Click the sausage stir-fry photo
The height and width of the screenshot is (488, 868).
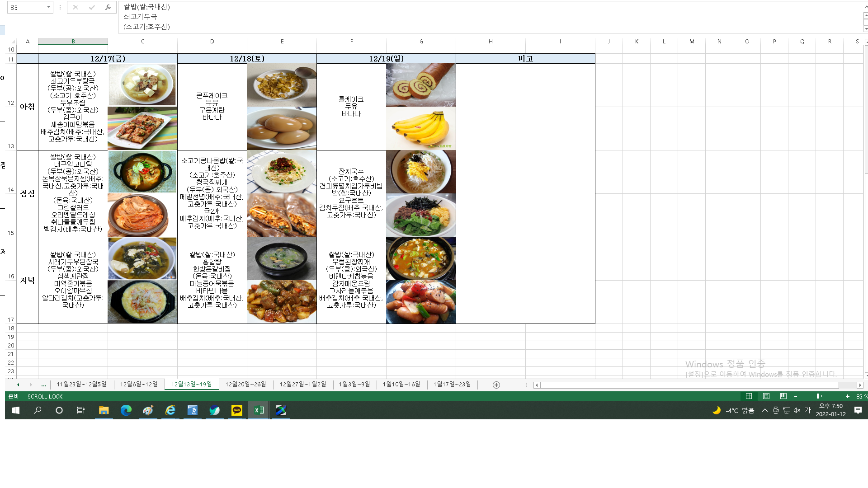pyautogui.click(x=421, y=302)
